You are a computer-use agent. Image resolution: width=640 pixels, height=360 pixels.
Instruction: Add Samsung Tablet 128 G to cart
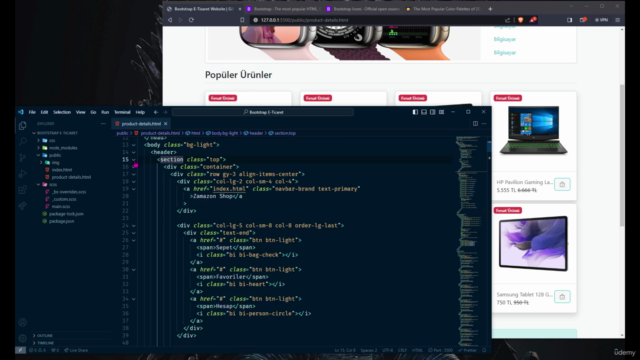[x=562, y=297]
